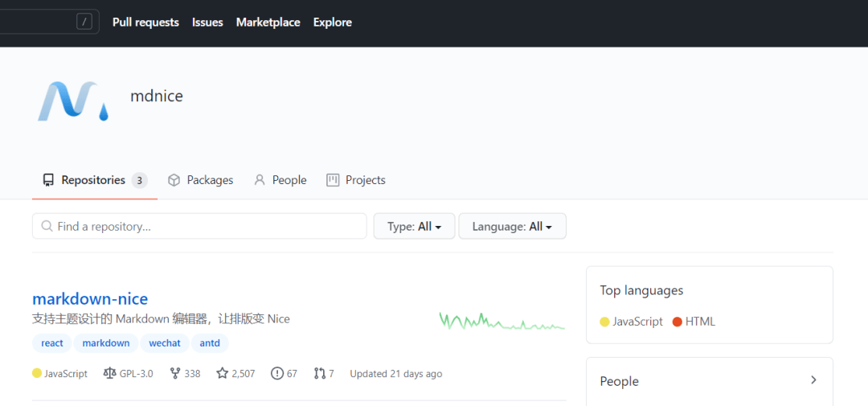Screen dimensions: 868x406
Task: Open the Language: All dropdown
Action: (512, 227)
